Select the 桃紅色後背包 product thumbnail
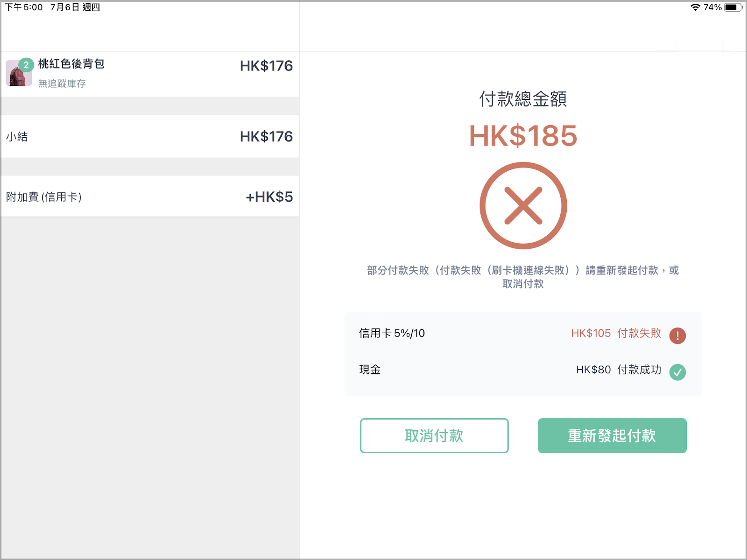The width and height of the screenshot is (747, 560). 19,73
